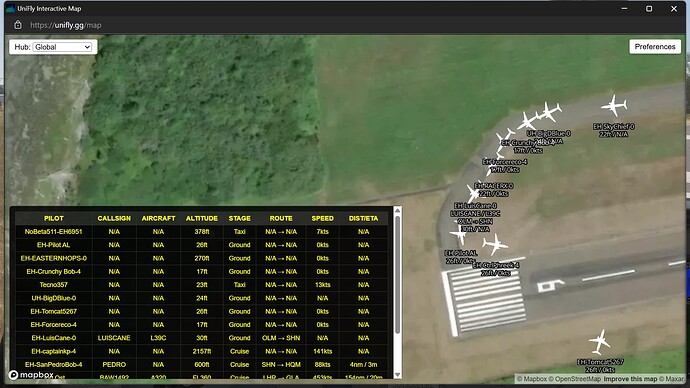This screenshot has height=388, width=690.
Task: Select the NoBeta511-EH6951 pilot row
Action: tap(202, 231)
